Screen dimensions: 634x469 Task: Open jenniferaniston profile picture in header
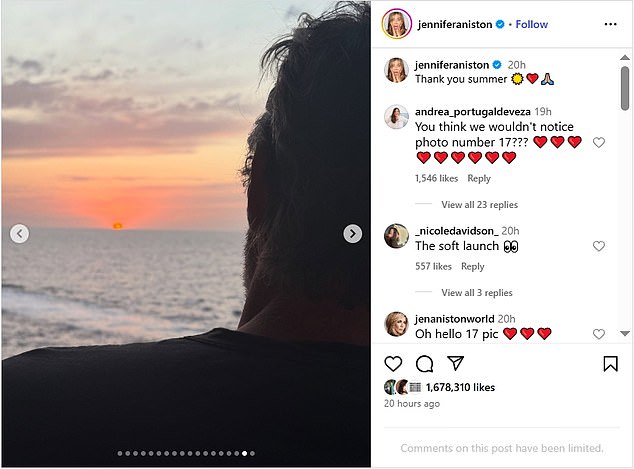(x=396, y=24)
